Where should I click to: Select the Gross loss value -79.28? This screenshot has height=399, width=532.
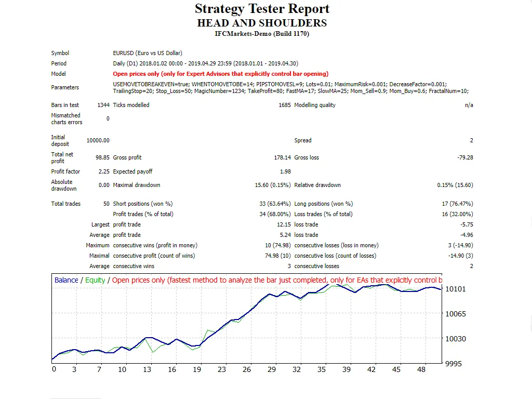(463, 157)
